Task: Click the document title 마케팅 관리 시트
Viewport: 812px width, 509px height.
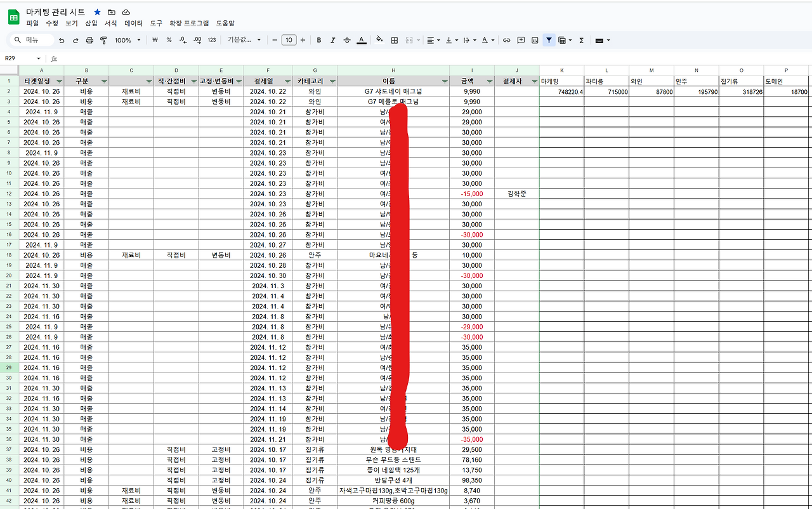Action: coord(55,12)
